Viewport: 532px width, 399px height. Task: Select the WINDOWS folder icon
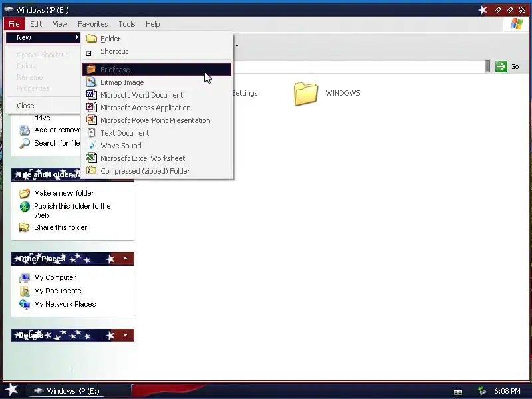[x=306, y=94]
